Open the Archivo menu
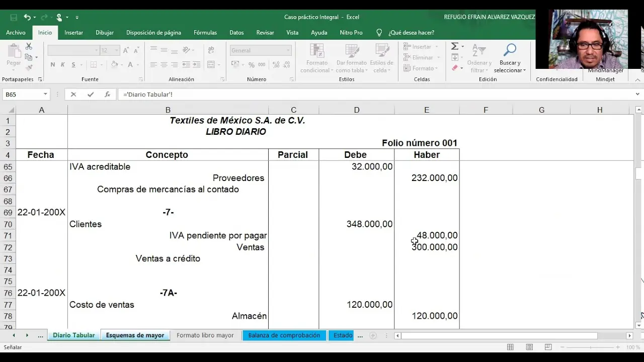The height and width of the screenshot is (362, 644). 16,33
